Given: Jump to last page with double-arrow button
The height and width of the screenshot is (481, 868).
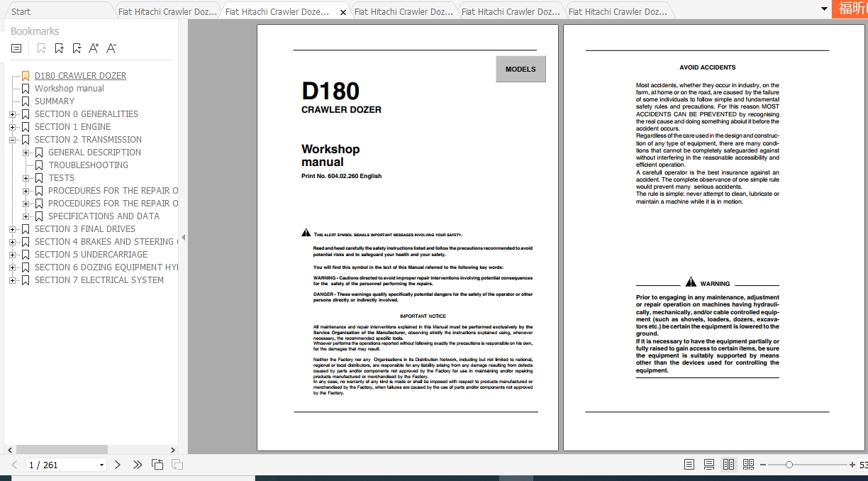Looking at the screenshot, I should click(137, 465).
